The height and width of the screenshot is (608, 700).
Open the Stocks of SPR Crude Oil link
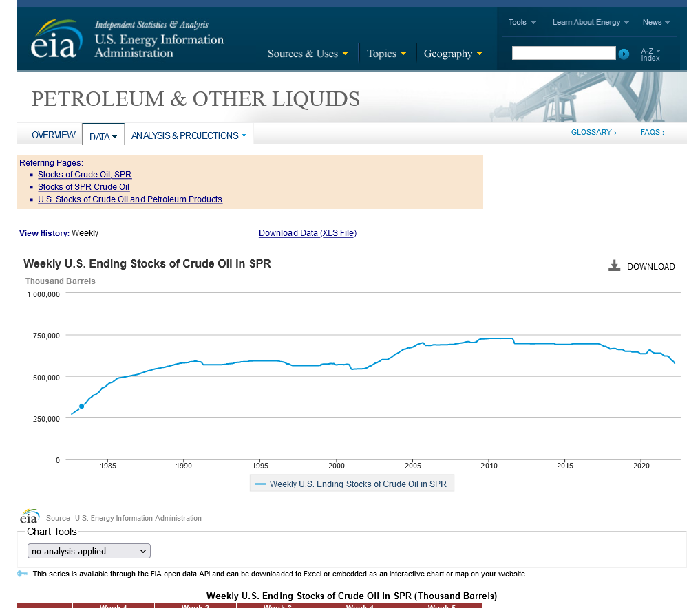(83, 187)
